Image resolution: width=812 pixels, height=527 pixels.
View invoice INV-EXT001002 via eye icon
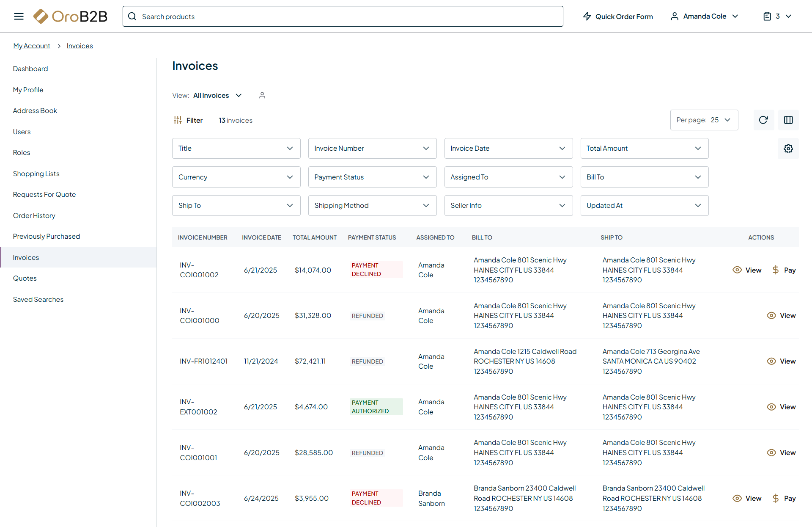[771, 407]
